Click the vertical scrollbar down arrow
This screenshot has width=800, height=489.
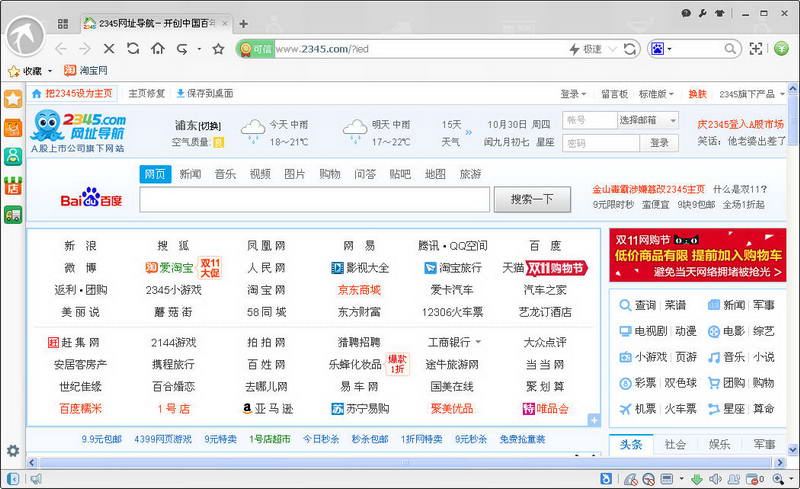click(792, 450)
